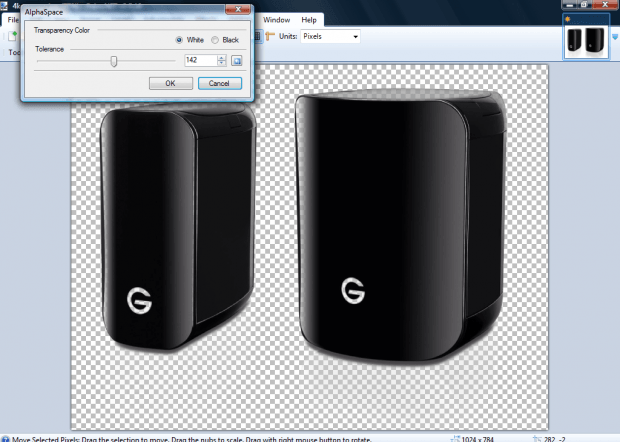Click the image size 1024 x 784 status text

(478, 439)
